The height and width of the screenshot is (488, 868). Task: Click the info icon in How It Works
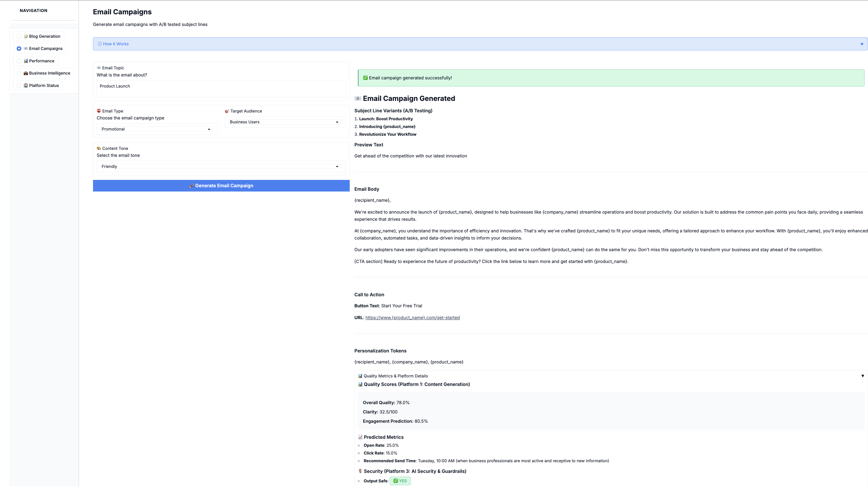click(x=100, y=44)
